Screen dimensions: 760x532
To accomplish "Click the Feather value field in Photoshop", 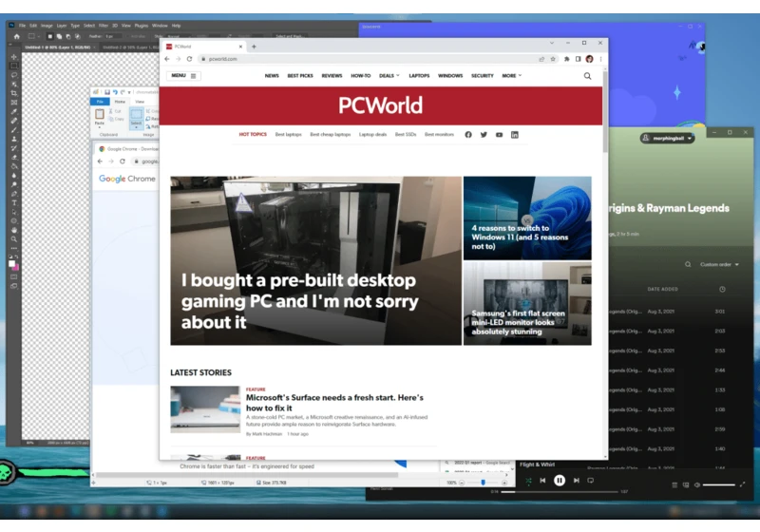I will (x=112, y=36).
